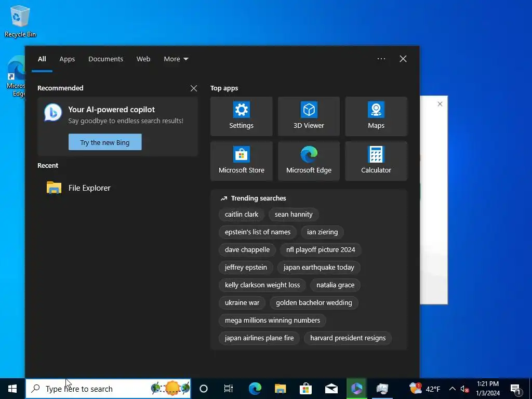Screen dimensions: 532x399
Task: Select the natalia grace trending search
Action: [335, 285]
